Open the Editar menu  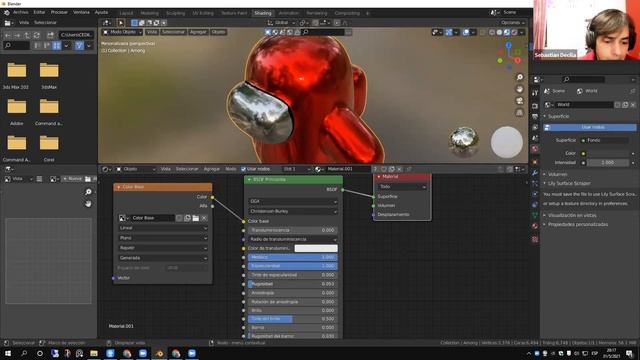tap(39, 13)
